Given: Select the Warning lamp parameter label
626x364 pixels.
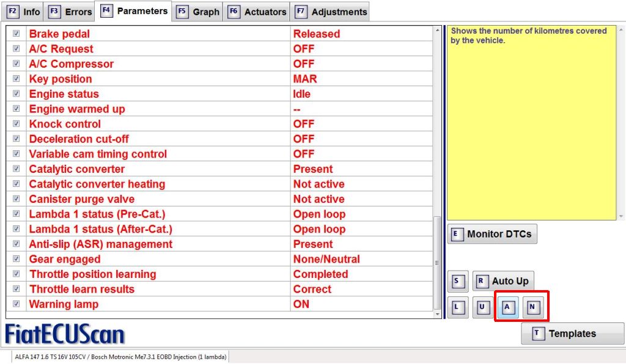Looking at the screenshot, I should click(64, 304).
